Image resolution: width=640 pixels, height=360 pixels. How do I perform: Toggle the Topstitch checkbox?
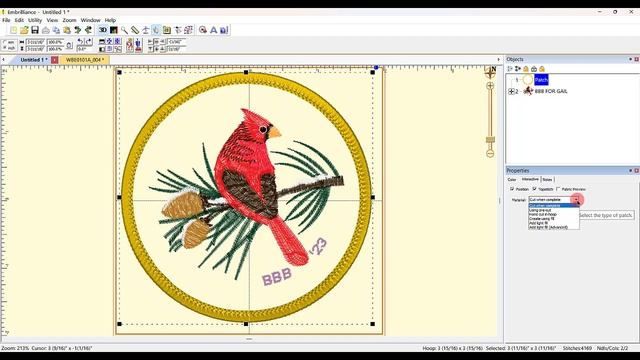coord(534,189)
